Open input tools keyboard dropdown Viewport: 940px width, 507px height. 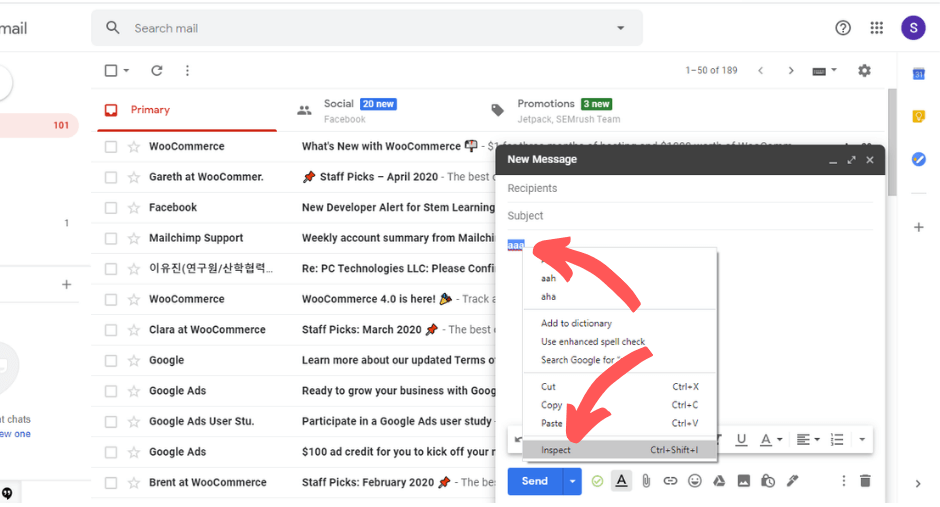click(x=824, y=71)
